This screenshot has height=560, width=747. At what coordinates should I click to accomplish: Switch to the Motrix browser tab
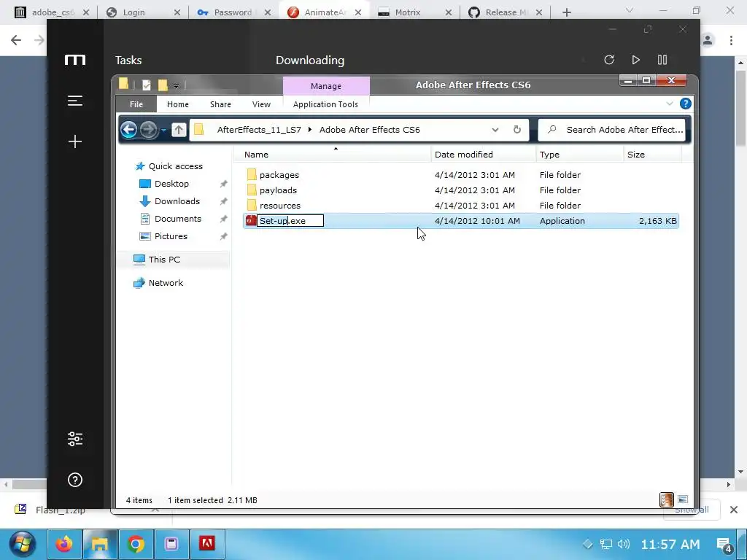[x=414, y=12]
